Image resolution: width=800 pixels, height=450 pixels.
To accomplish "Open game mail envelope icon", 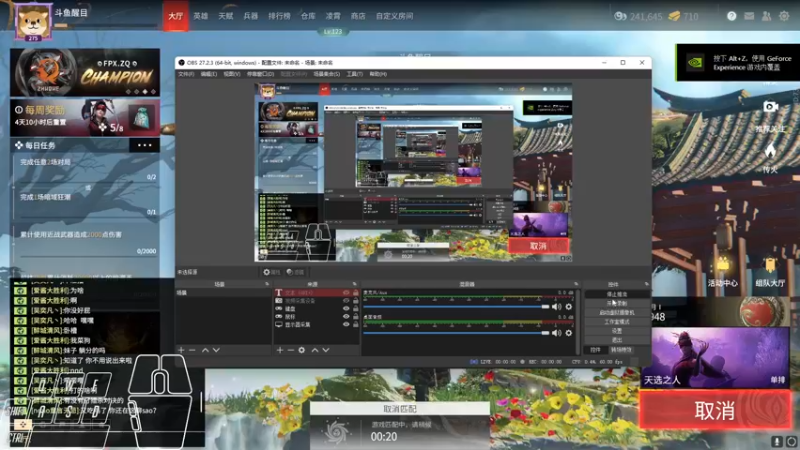I will [x=749, y=16].
